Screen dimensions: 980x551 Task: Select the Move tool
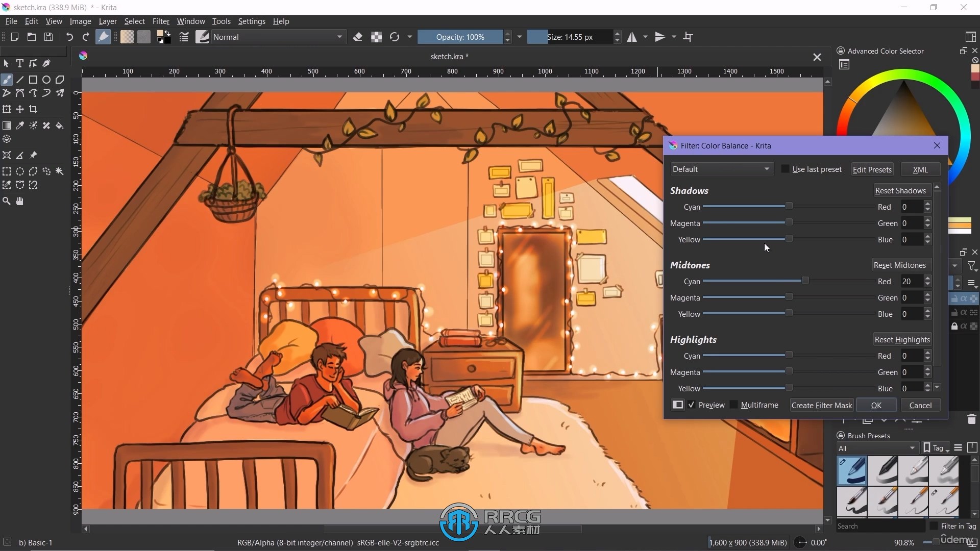(x=20, y=109)
